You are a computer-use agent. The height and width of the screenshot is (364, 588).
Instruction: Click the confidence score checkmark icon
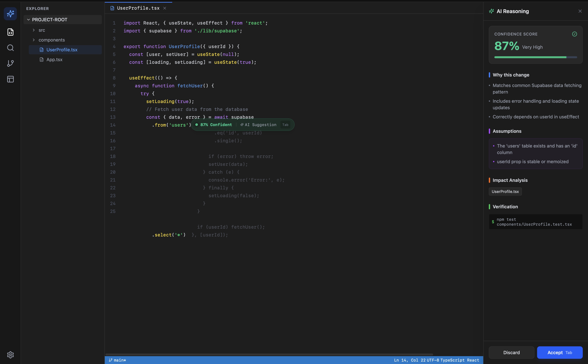(x=575, y=34)
